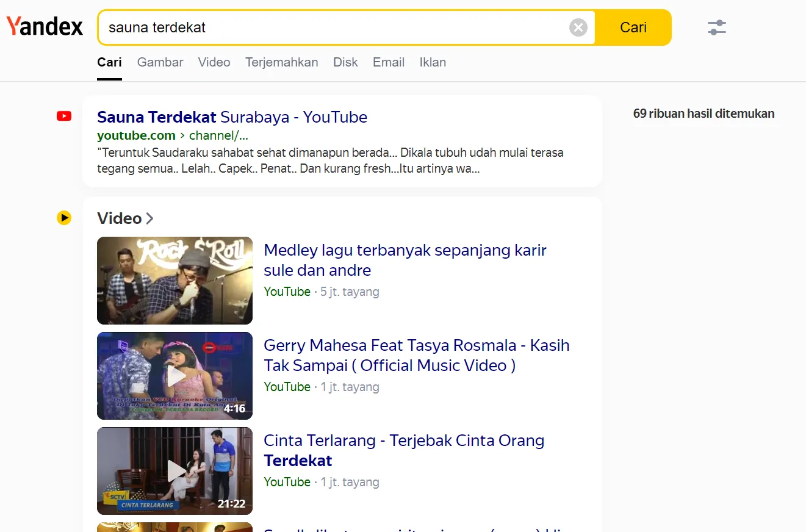Image resolution: width=806 pixels, height=532 pixels.
Task: Click the YouTube icon beside the first result
Action: [x=63, y=116]
